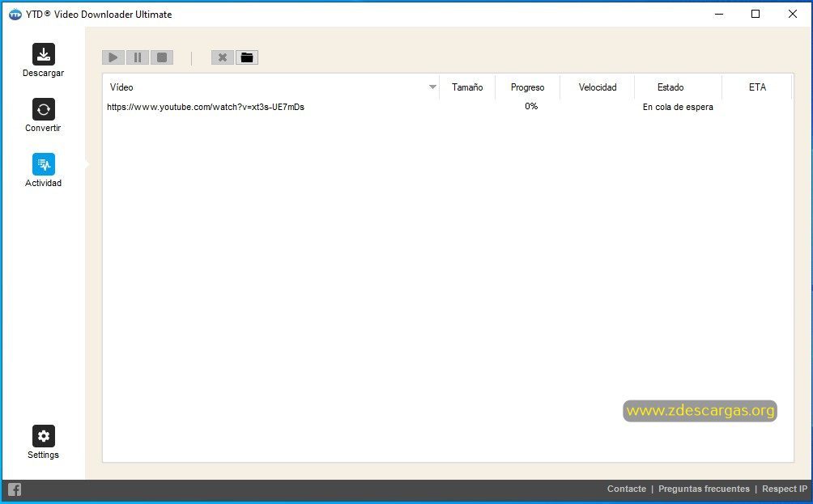This screenshot has width=813, height=504.
Task: Select the youtube.com/watch?v=xt3s-UE7mDs row
Action: 448,107
